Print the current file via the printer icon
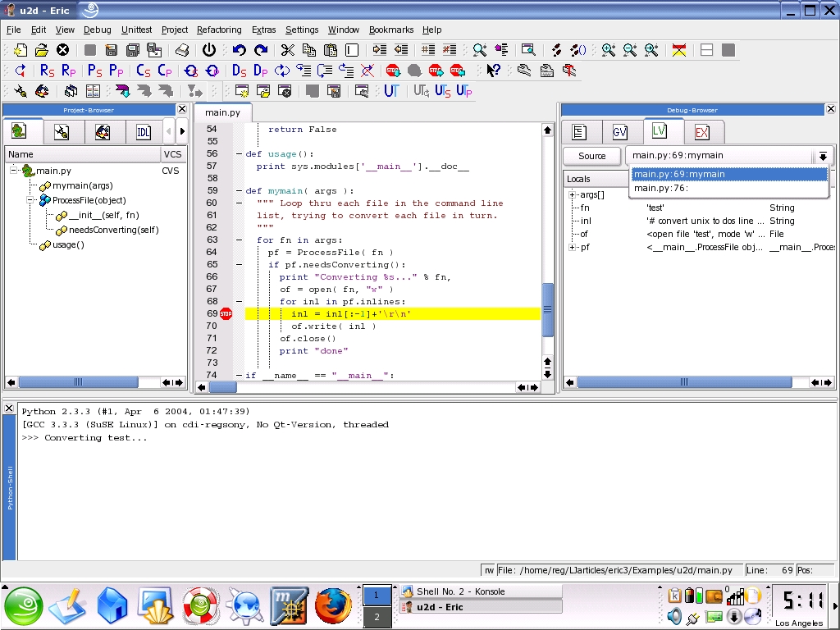The height and width of the screenshot is (630, 840). [x=182, y=51]
